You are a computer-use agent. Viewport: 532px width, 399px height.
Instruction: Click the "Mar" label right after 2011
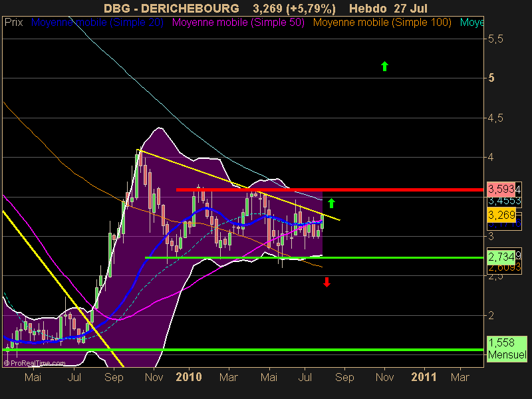point(460,377)
